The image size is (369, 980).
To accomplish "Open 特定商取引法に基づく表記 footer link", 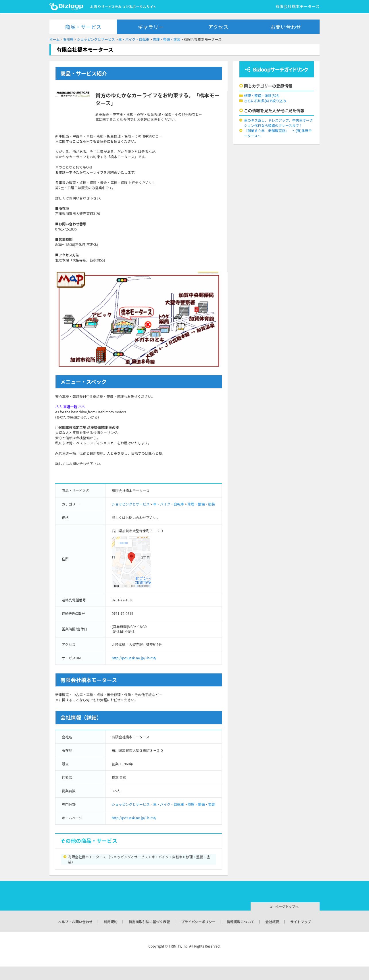I will tap(149, 922).
